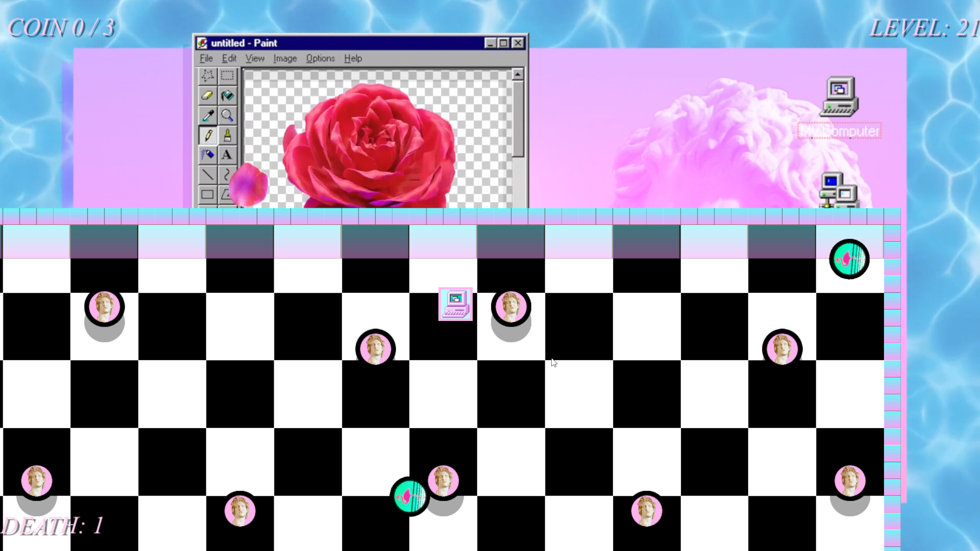This screenshot has width=980, height=551.
Task: Open the Options menu
Action: pos(321,58)
